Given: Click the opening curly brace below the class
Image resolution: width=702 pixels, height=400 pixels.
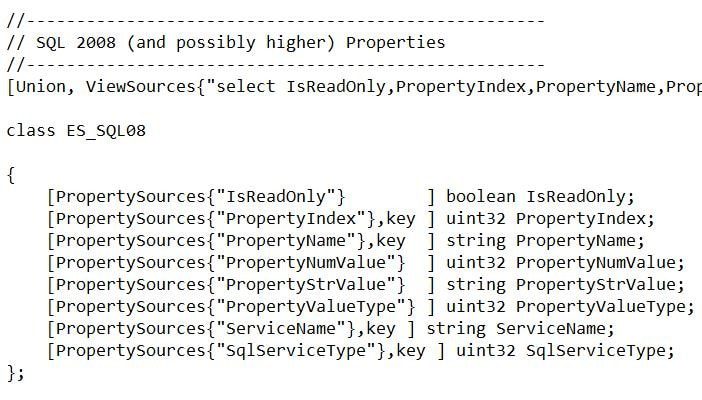Looking at the screenshot, I should coord(10,174).
